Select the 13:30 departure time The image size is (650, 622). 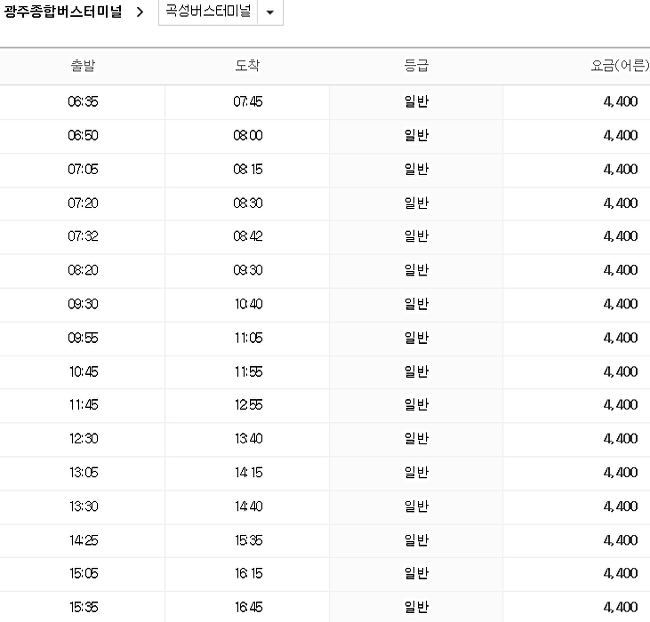[x=84, y=507]
